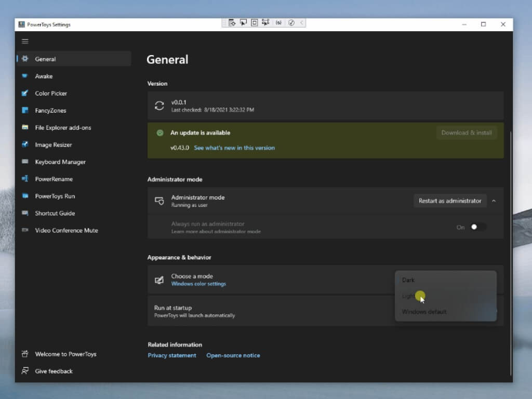Open the Windows color settings link
532x399 pixels.
click(198, 284)
